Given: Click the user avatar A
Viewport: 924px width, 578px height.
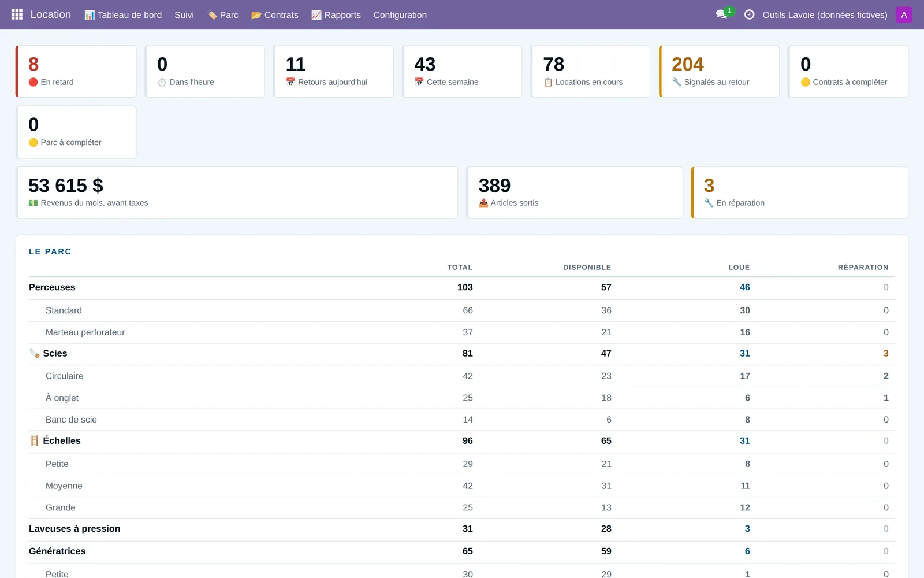Looking at the screenshot, I should point(904,14).
